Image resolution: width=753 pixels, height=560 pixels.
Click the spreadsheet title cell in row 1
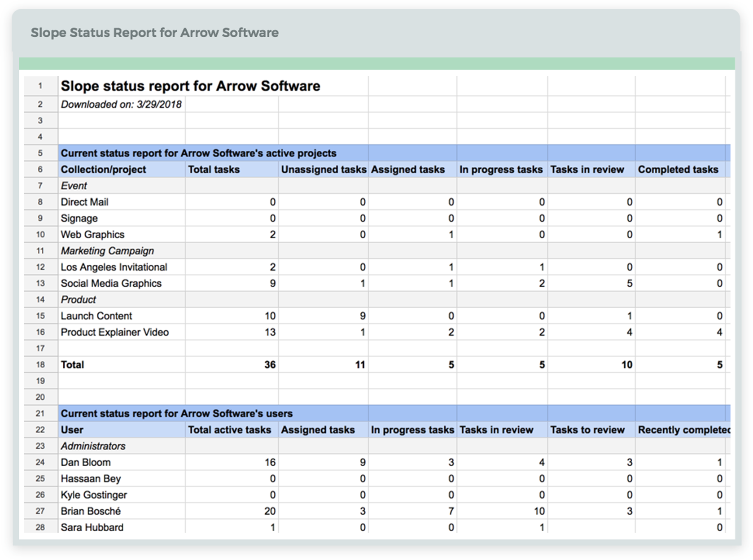pos(191,86)
